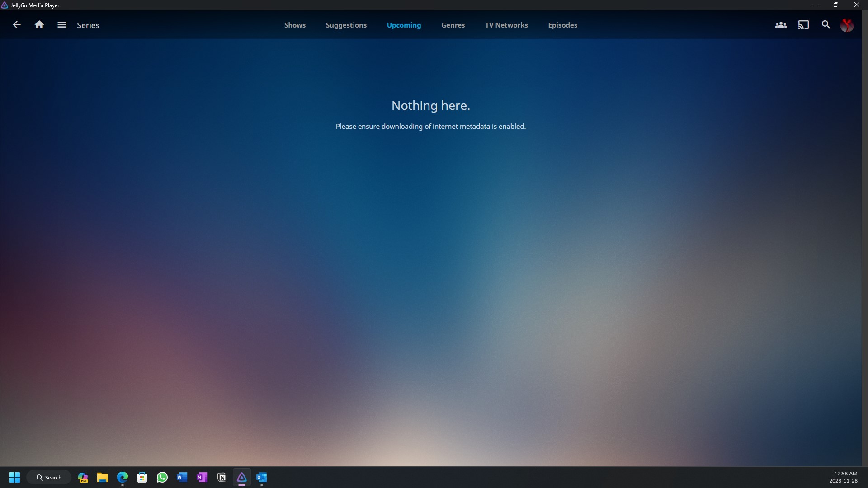This screenshot has width=868, height=488.
Task: Click the Windows Start button
Action: (14, 477)
